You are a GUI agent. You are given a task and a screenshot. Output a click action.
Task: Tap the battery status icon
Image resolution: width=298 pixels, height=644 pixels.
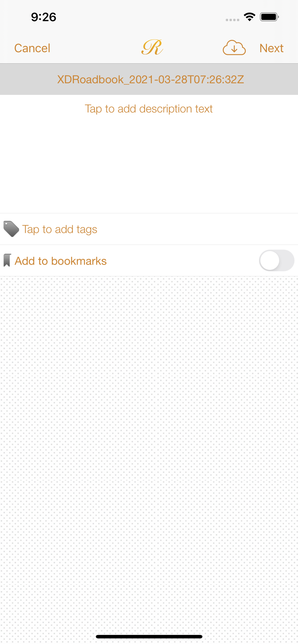(x=270, y=17)
